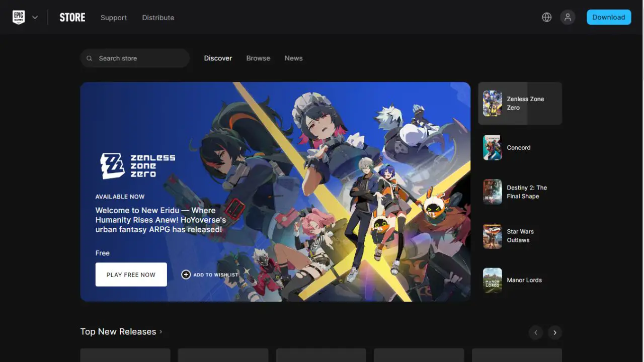Open the user account icon
Screen dimensions: 644x362
568,17
